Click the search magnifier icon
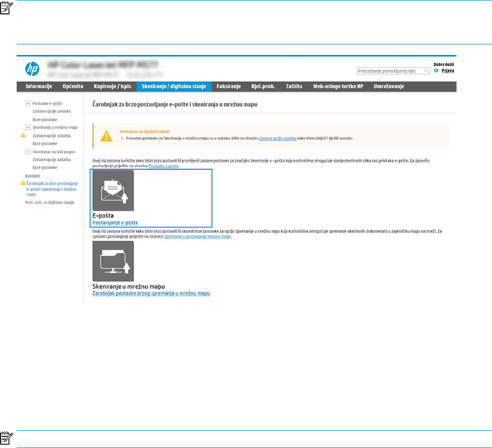The height and width of the screenshot is (448, 492). coord(426,71)
